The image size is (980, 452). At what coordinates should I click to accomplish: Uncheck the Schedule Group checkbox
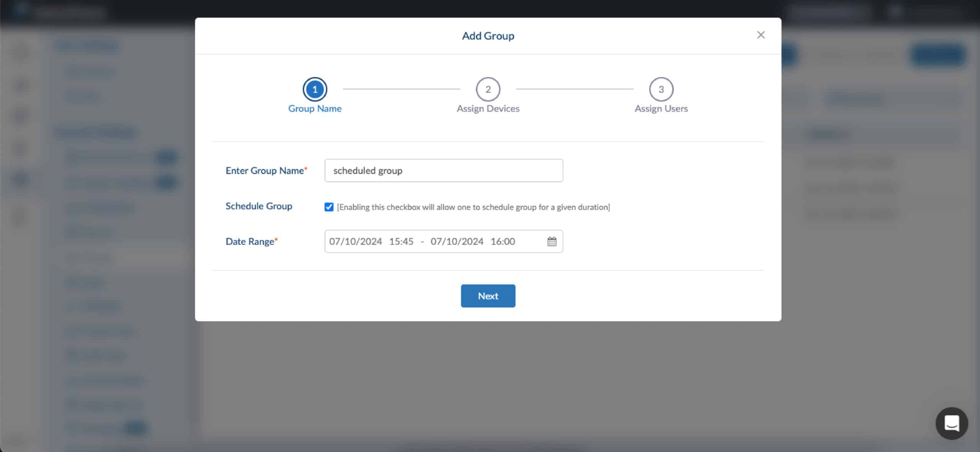point(329,207)
